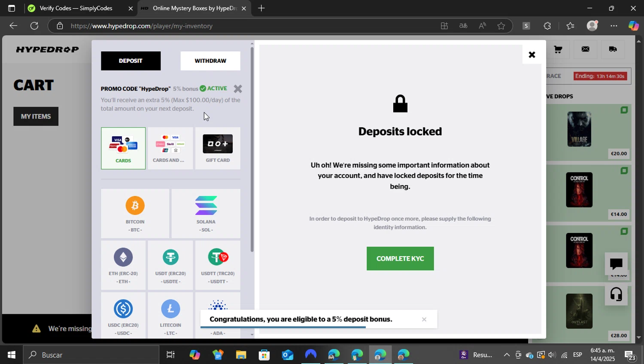Open the Windows Start menu
Image resolution: width=644 pixels, height=364 pixels.
(x=12, y=355)
